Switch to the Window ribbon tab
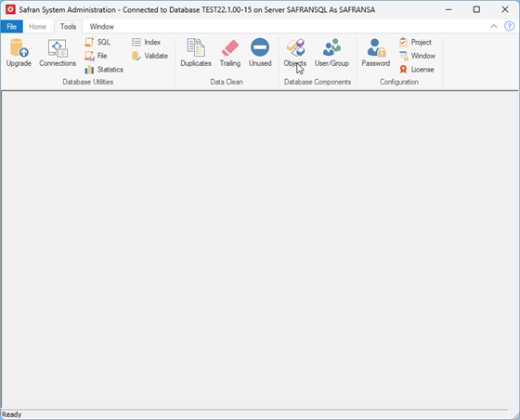 pos(101,27)
